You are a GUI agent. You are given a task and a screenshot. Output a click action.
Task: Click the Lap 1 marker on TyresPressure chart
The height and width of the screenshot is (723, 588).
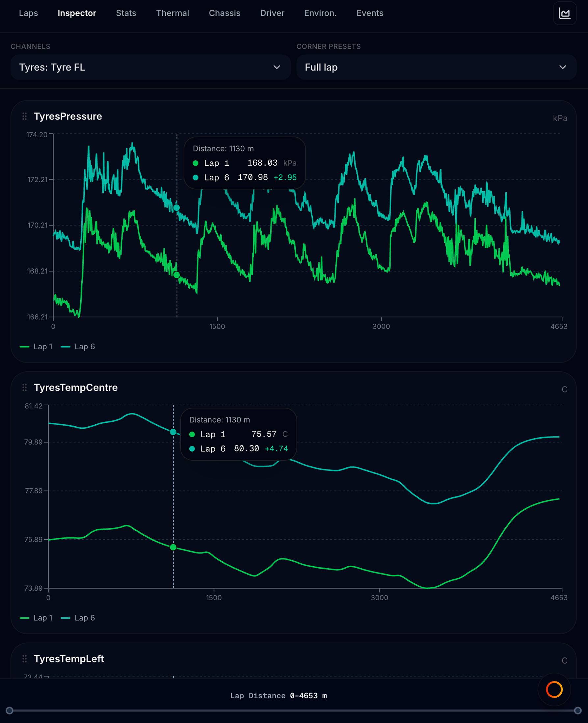click(177, 275)
